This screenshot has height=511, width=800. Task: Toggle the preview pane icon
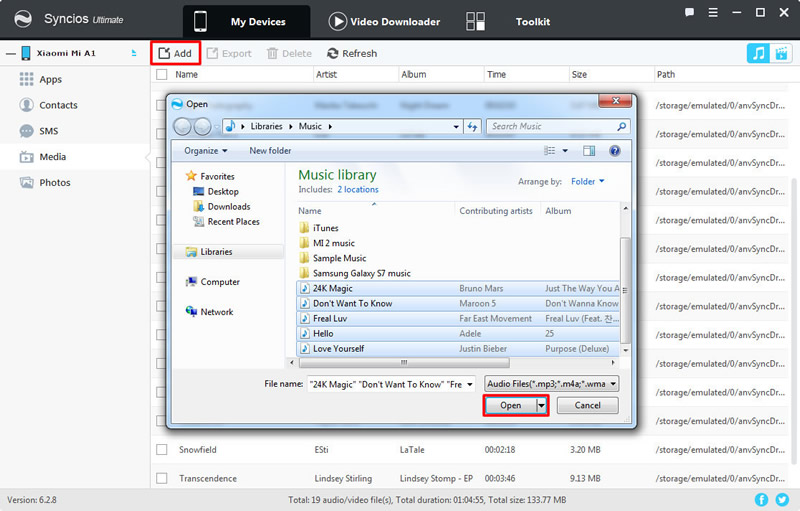pyautogui.click(x=589, y=151)
